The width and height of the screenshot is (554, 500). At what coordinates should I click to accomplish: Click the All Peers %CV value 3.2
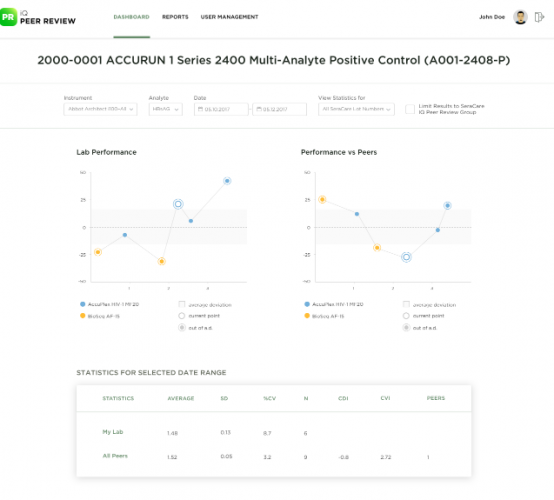267,457
